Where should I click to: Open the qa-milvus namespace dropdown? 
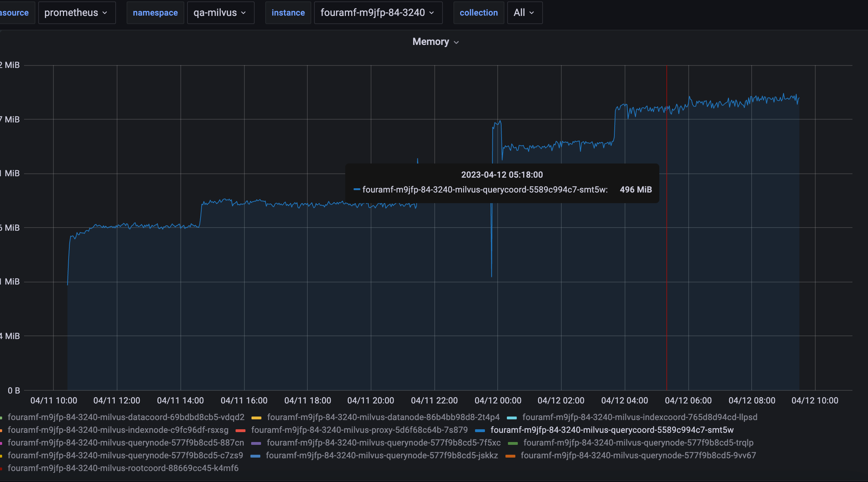click(x=220, y=13)
